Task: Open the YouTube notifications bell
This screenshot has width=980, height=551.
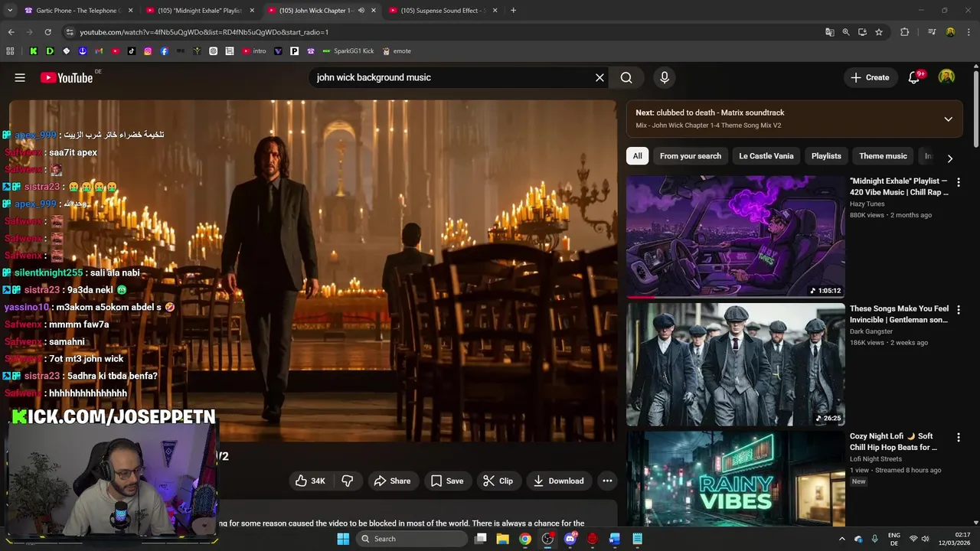Action: click(x=914, y=77)
